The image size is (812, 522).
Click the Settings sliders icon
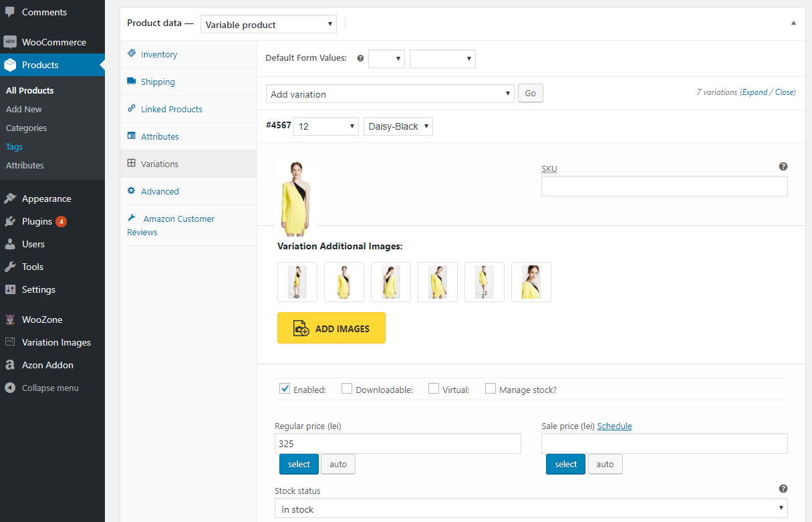(x=10, y=289)
